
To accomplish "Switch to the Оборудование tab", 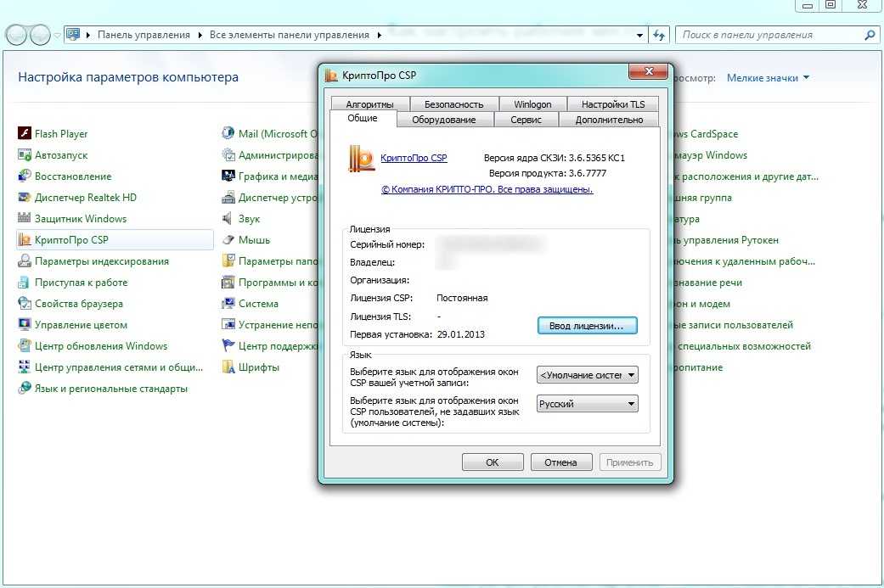I will pyautogui.click(x=443, y=120).
